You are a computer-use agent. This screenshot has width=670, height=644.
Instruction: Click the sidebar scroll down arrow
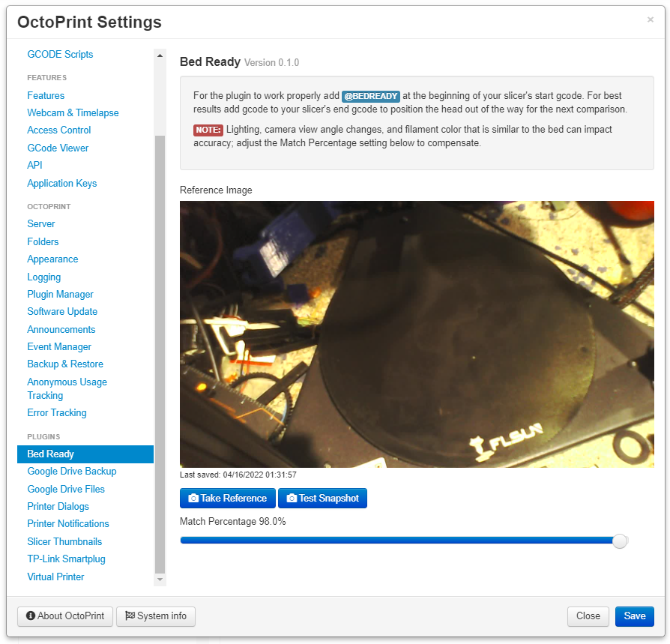pos(160,580)
